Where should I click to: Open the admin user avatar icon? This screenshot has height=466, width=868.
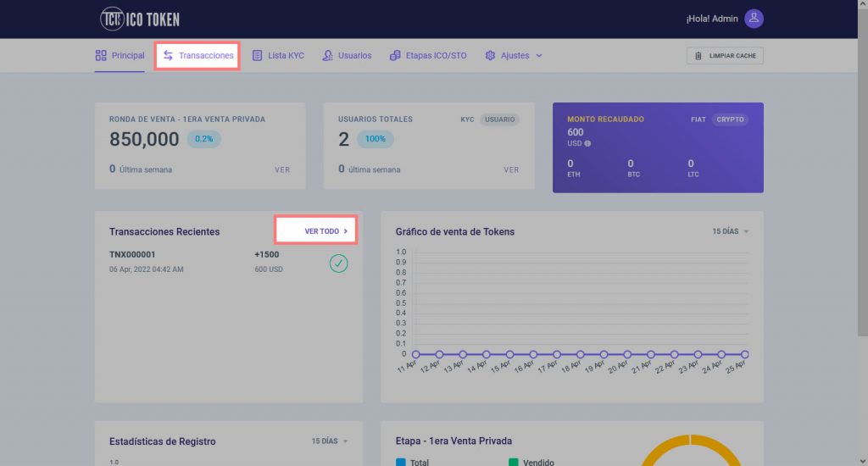(754, 19)
